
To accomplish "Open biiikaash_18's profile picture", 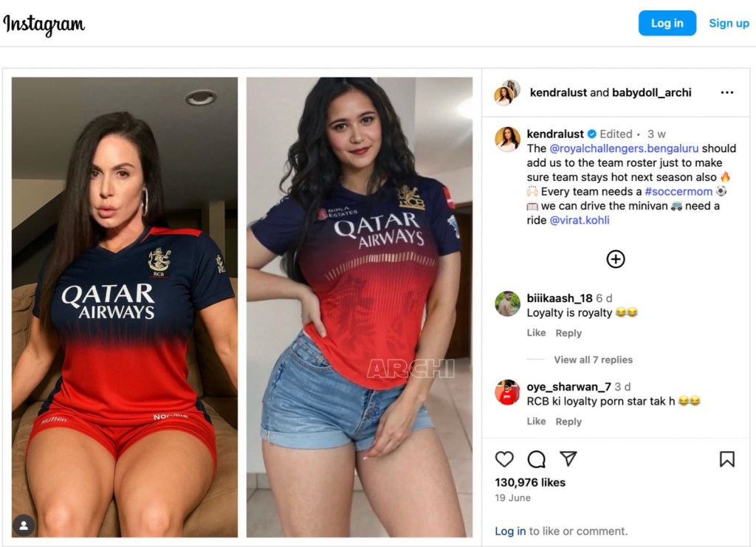I will [507, 303].
